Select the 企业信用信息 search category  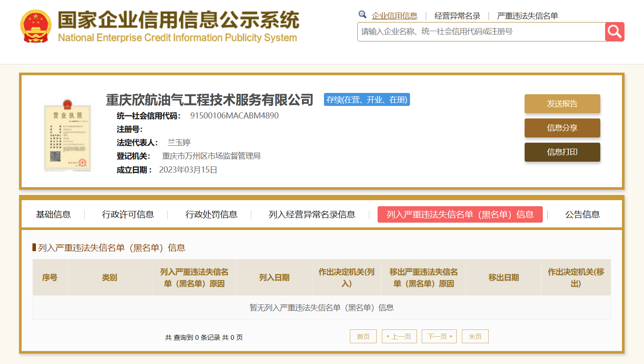pos(394,16)
